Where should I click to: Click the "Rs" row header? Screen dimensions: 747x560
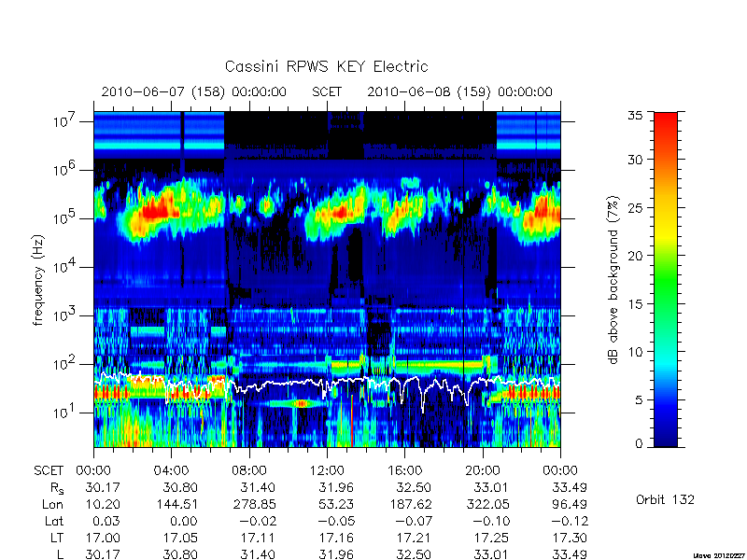click(x=57, y=488)
